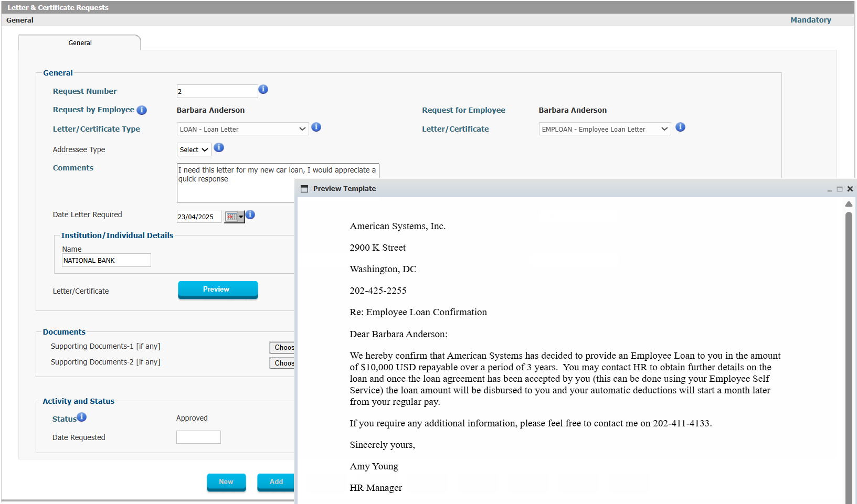Click 'American Systems, Inc.' in preview

(397, 226)
